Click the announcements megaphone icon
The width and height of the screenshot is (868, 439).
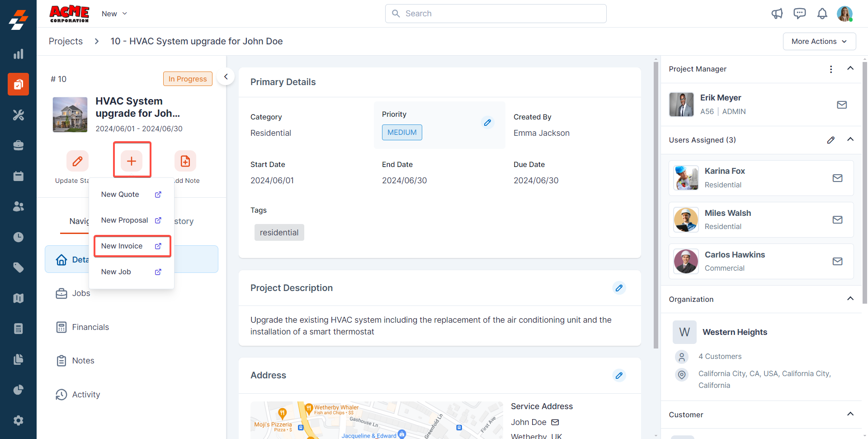(777, 14)
